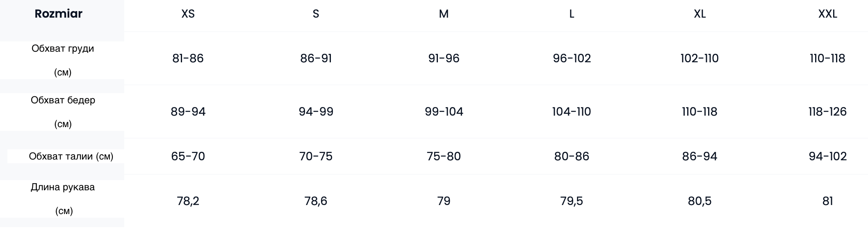Click the Rozmiar header cell
Screen dimensions: 868x228
tap(59, 14)
